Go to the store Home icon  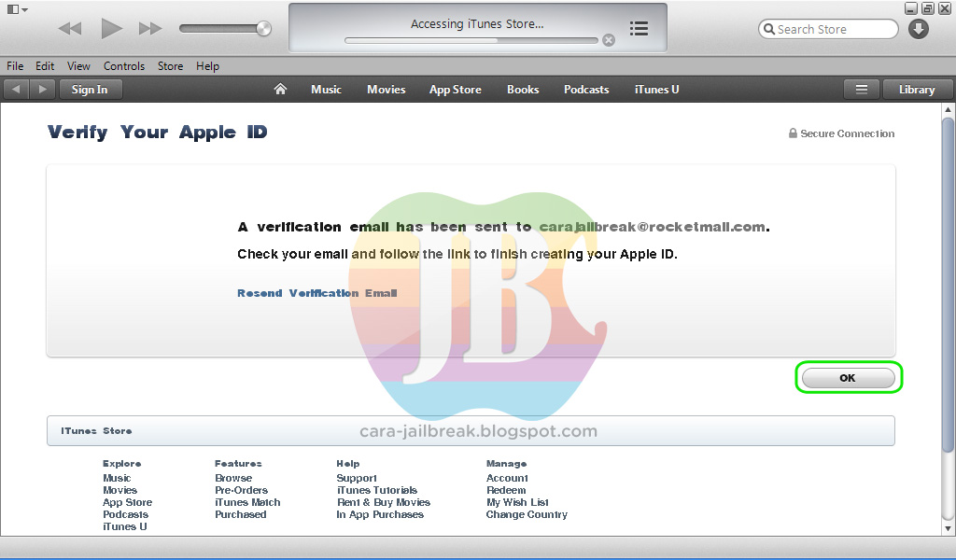[x=280, y=89]
